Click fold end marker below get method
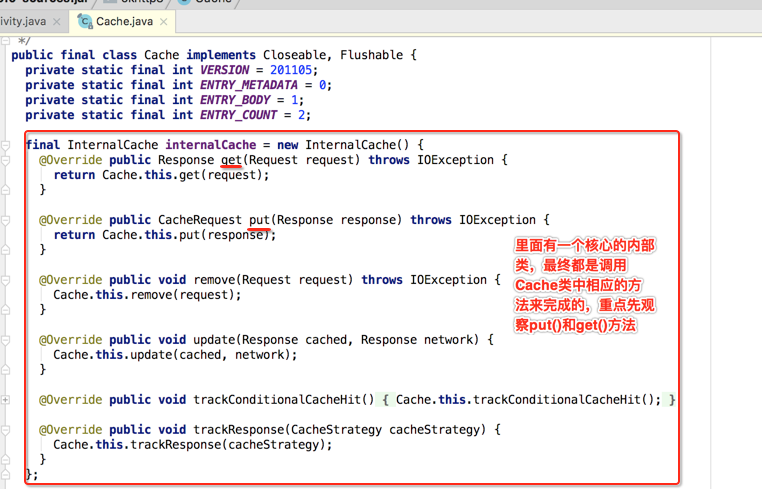 [x=5, y=190]
